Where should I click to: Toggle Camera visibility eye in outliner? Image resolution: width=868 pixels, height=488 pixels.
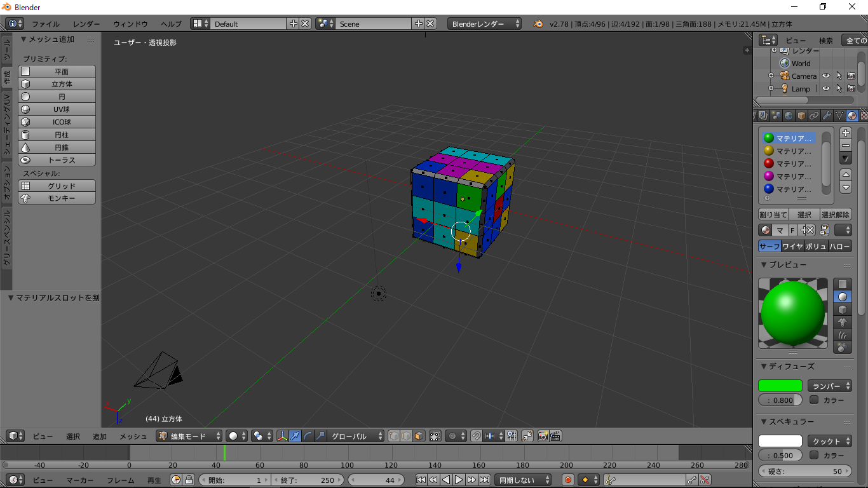(826, 76)
